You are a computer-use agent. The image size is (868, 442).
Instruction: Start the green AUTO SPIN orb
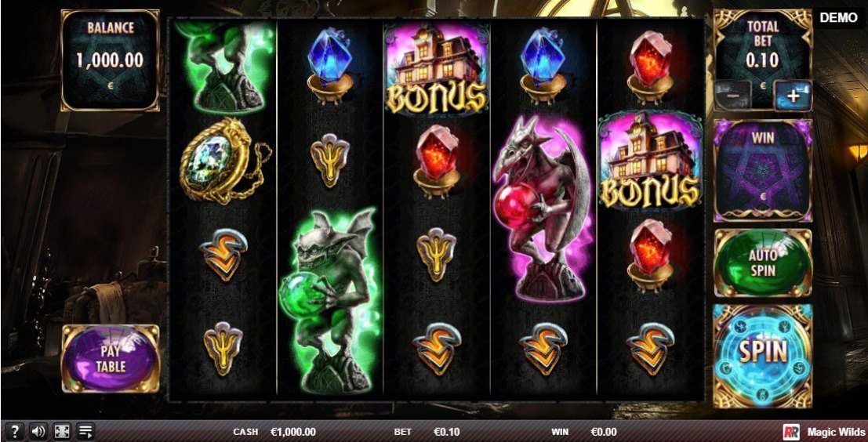tap(762, 263)
